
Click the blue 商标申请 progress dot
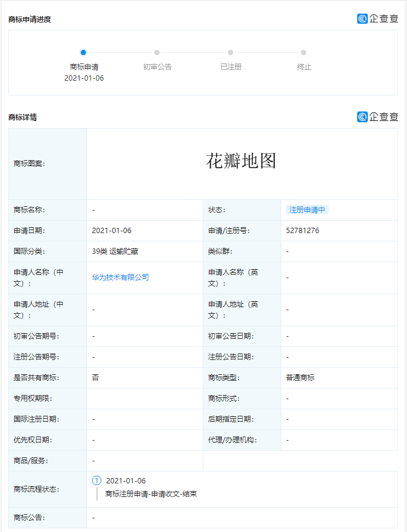pyautogui.click(x=83, y=52)
